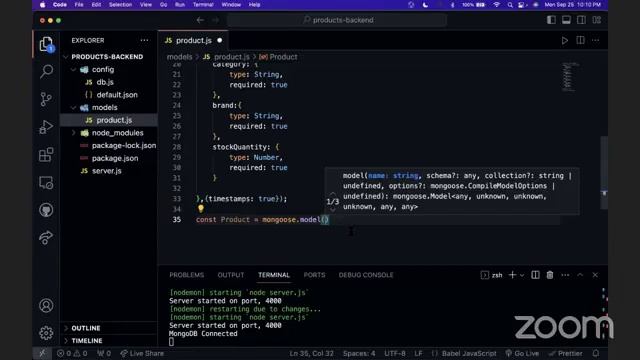Kill the terminal with trash icon
Image resolution: width=640 pixels, height=360 pixels.
point(550,275)
